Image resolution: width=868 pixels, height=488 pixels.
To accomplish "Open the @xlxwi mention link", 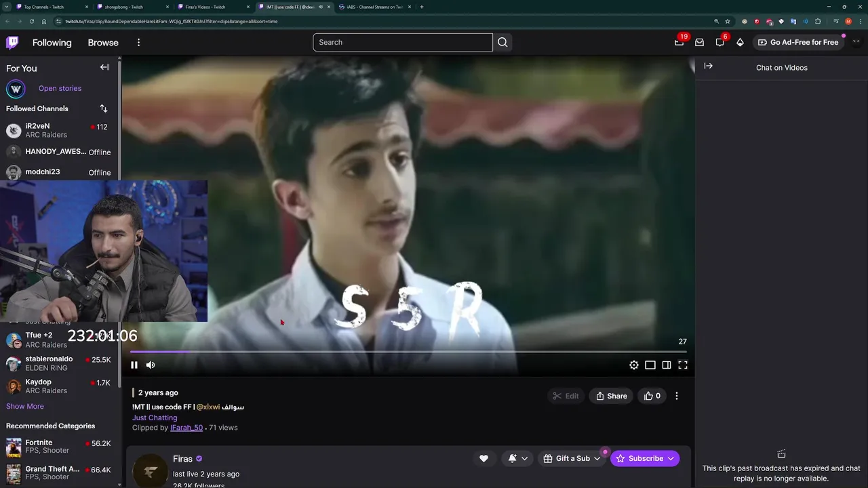I will (x=208, y=407).
